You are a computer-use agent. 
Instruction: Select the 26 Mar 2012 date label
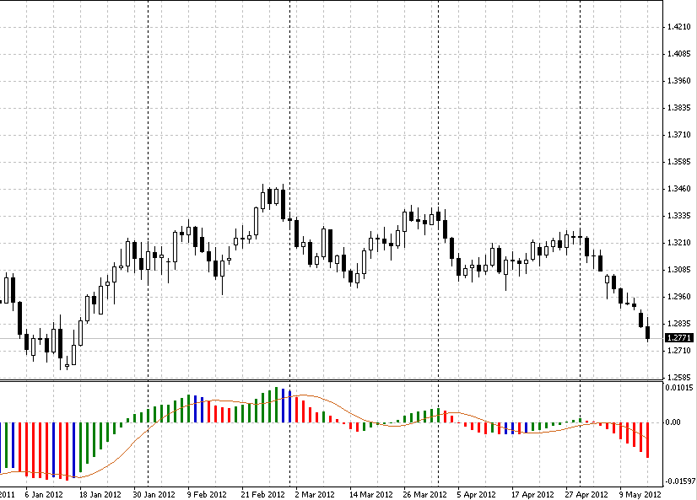(x=425, y=494)
